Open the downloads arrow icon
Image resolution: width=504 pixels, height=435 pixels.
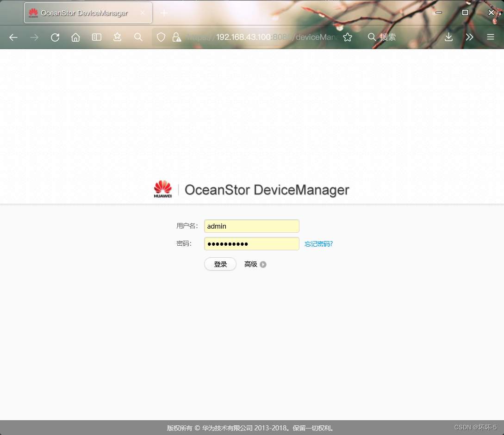[x=449, y=37]
